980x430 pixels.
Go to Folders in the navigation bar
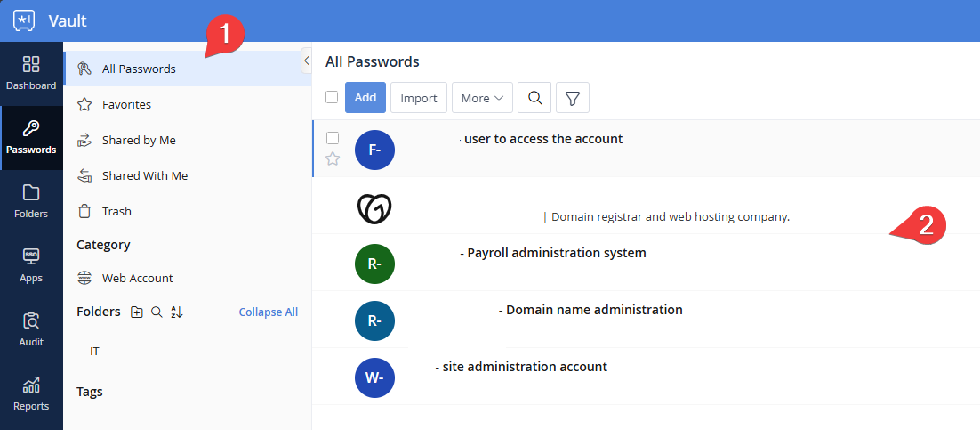coord(31,201)
